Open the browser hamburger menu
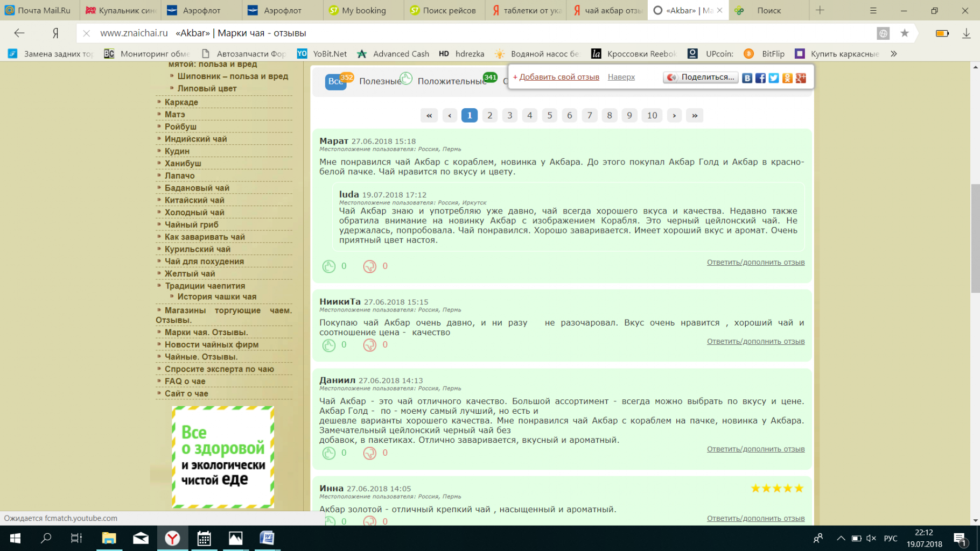Viewport: 980px width, 551px height. tap(873, 10)
